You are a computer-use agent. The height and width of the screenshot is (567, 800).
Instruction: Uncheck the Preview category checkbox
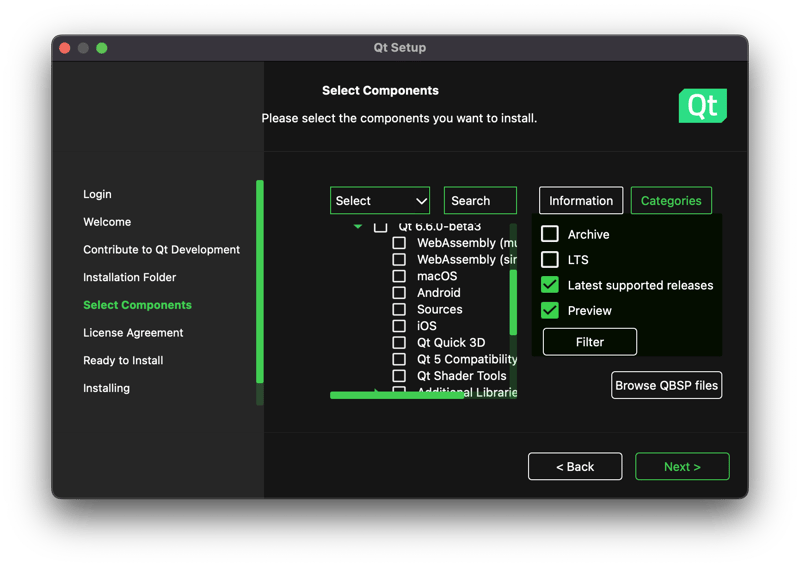pos(549,310)
